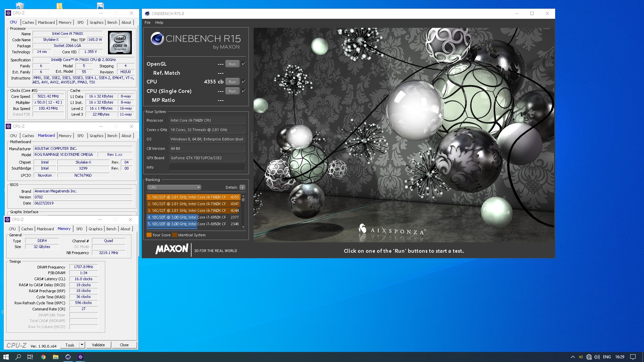Switch to CPU-Z taskbar icon
The width and height of the screenshot is (644, 362).
point(80,357)
